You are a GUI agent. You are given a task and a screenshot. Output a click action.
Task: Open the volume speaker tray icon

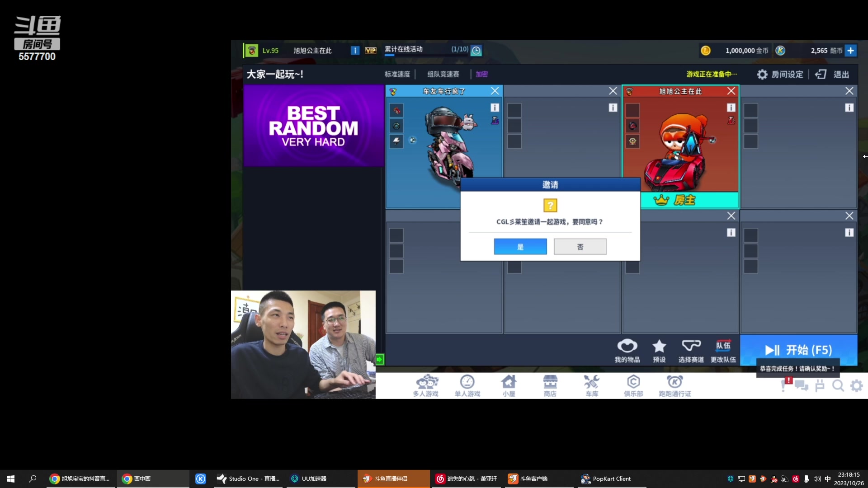(x=817, y=479)
